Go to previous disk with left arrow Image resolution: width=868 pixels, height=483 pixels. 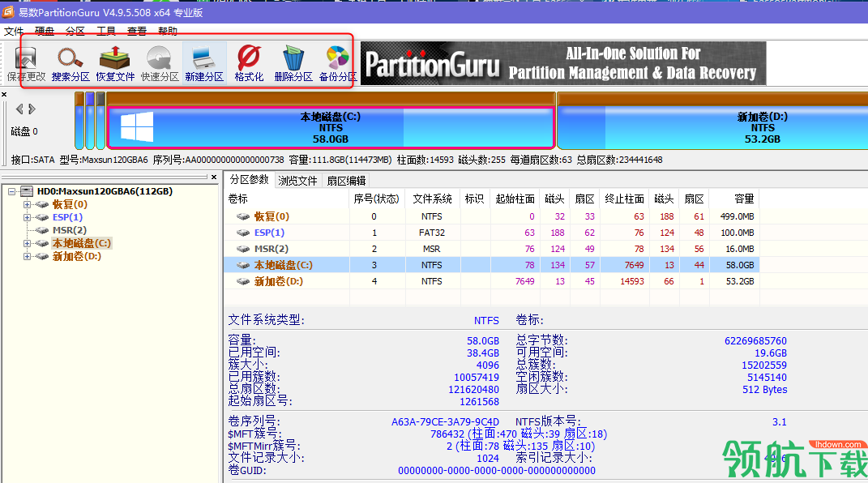(19, 109)
